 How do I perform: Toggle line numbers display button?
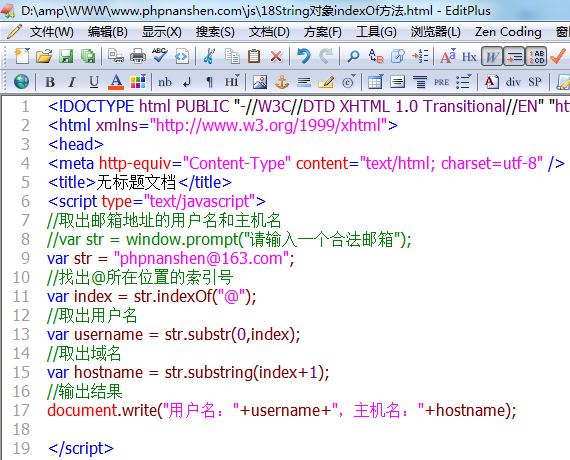[536, 56]
